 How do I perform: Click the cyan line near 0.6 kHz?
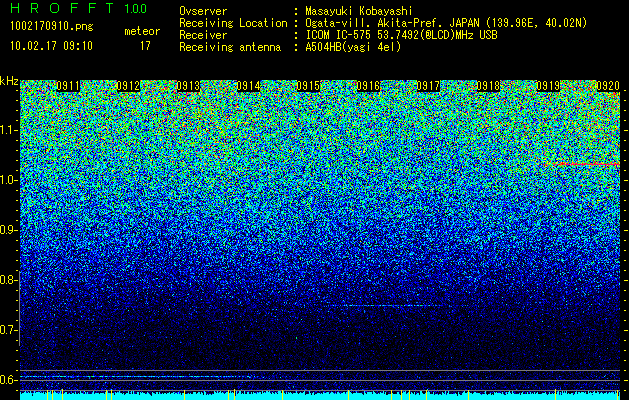(136, 377)
